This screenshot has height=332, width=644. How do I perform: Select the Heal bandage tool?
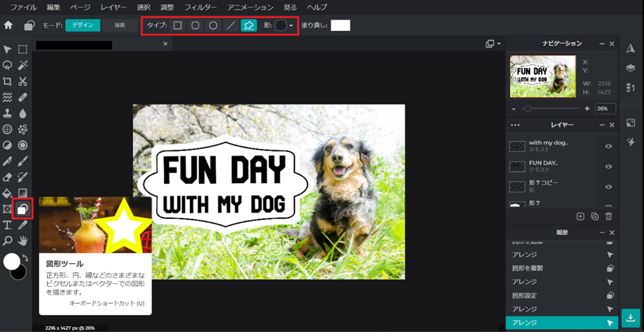coord(23,97)
